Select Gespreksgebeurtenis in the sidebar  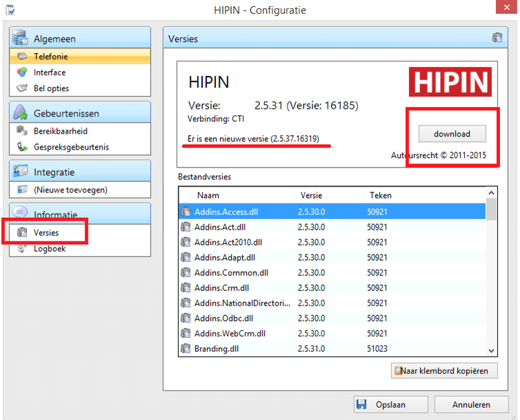[x=80, y=147]
